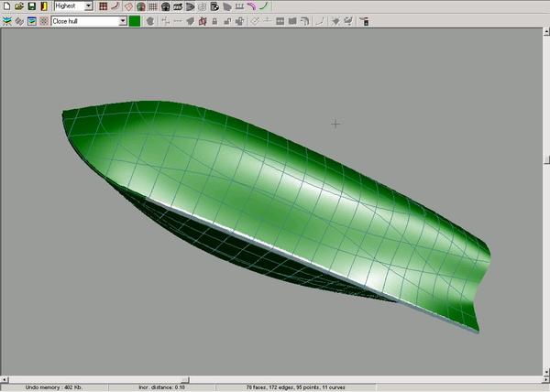Click the curved-arrow icon in the second toolbar

point(304,21)
